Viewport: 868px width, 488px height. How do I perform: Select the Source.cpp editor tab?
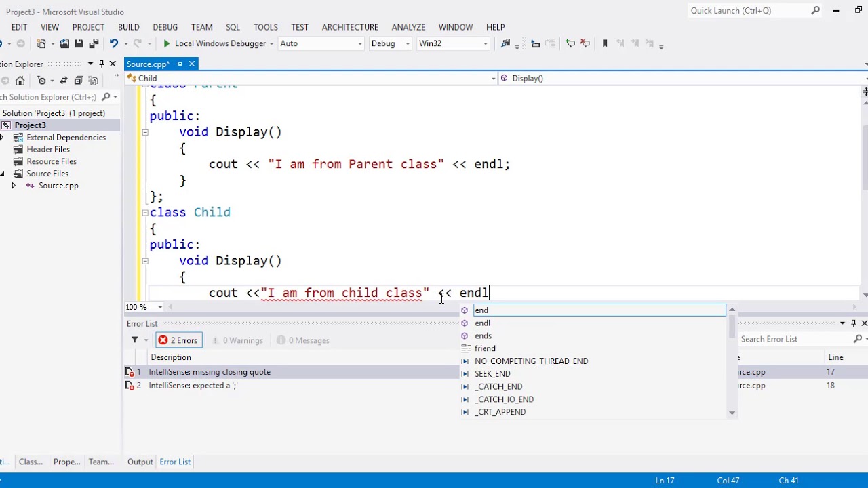pos(148,64)
